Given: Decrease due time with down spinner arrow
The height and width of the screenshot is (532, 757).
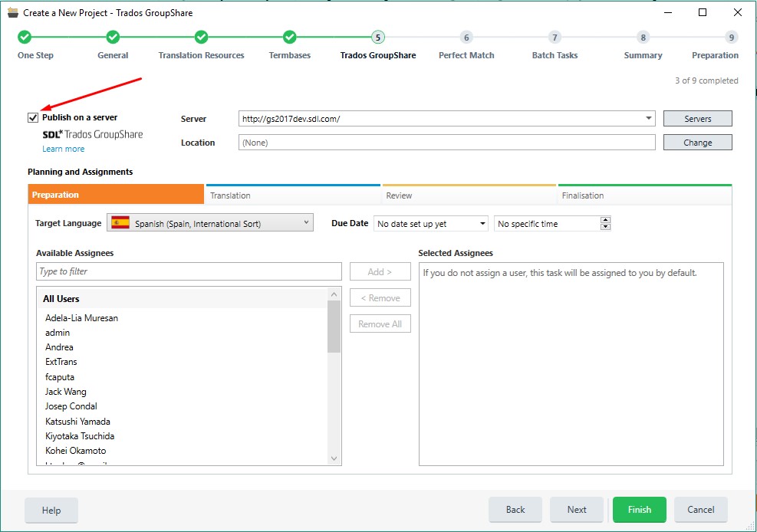Looking at the screenshot, I should tap(605, 227).
